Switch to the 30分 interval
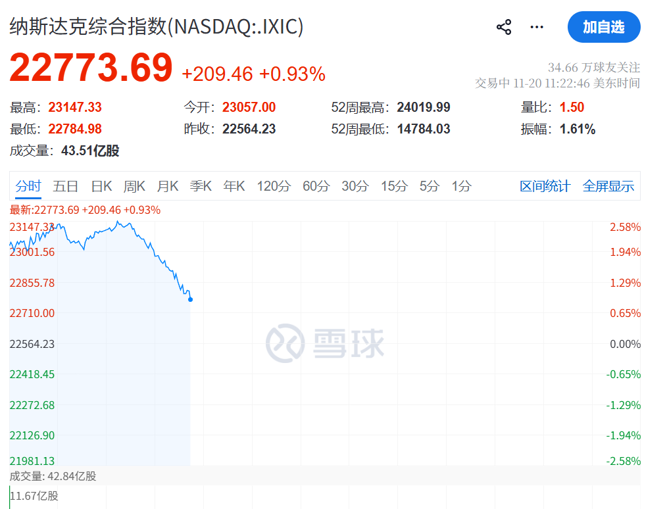This screenshot has height=509, width=667. [x=354, y=186]
